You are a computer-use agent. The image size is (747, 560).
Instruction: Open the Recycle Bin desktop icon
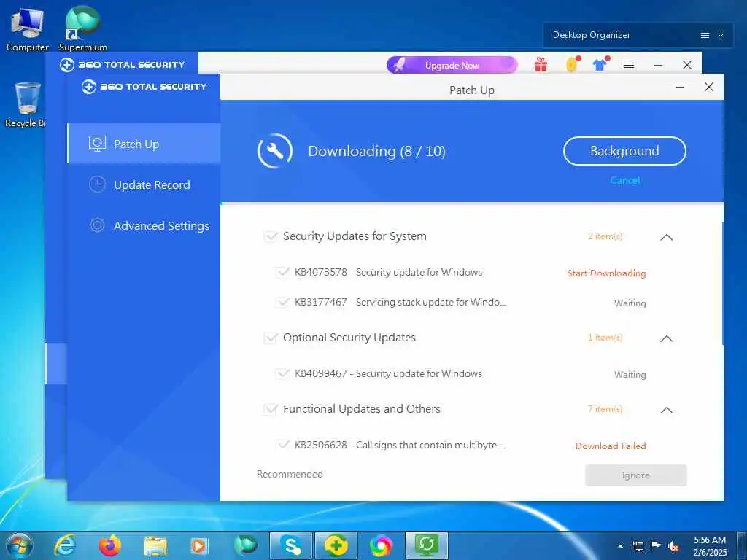(25, 105)
